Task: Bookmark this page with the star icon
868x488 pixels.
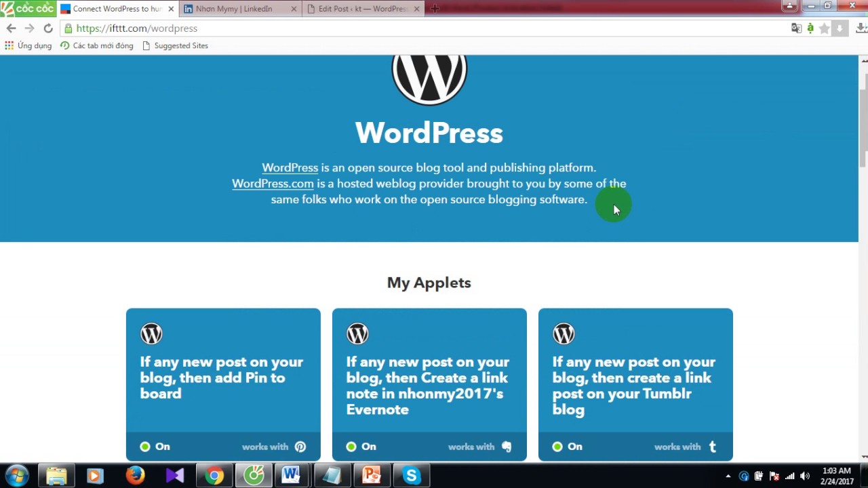Action: click(824, 28)
